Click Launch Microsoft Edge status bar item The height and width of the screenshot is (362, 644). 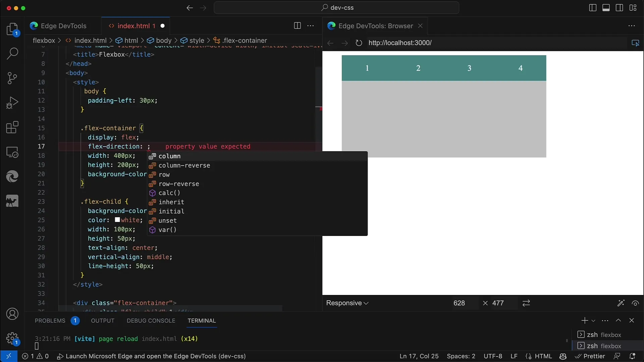pos(151,356)
